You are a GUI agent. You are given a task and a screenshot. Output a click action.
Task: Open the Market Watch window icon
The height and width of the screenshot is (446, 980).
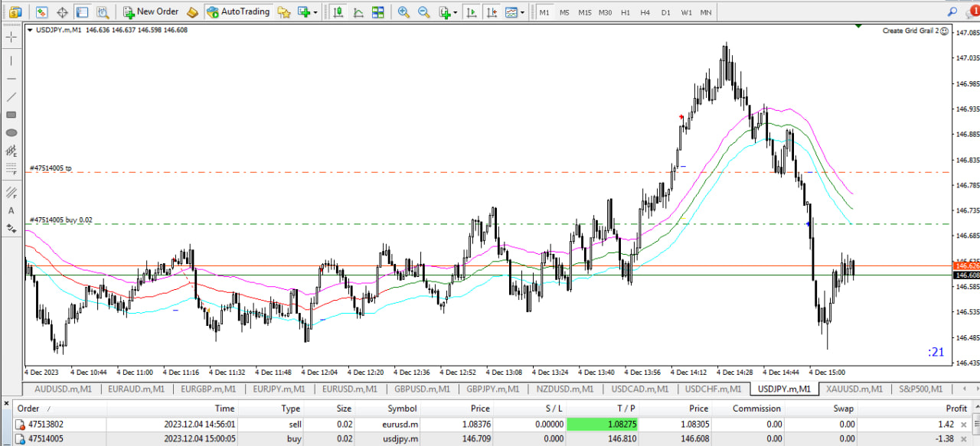[x=42, y=11]
